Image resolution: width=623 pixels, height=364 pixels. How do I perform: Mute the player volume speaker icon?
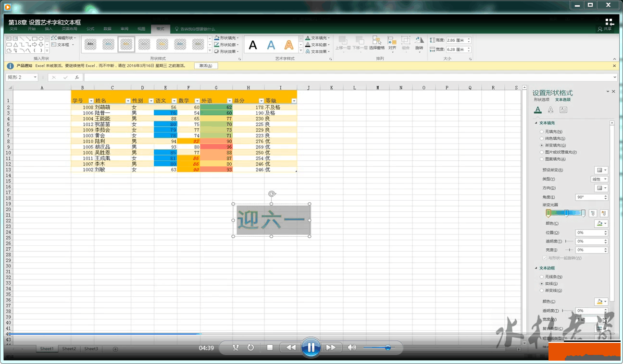[352, 347]
